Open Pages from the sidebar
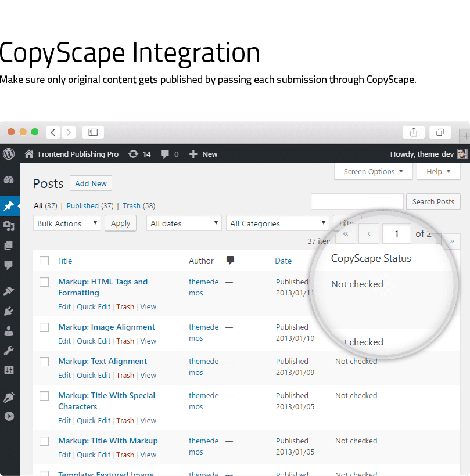470x476 pixels. tap(9, 246)
